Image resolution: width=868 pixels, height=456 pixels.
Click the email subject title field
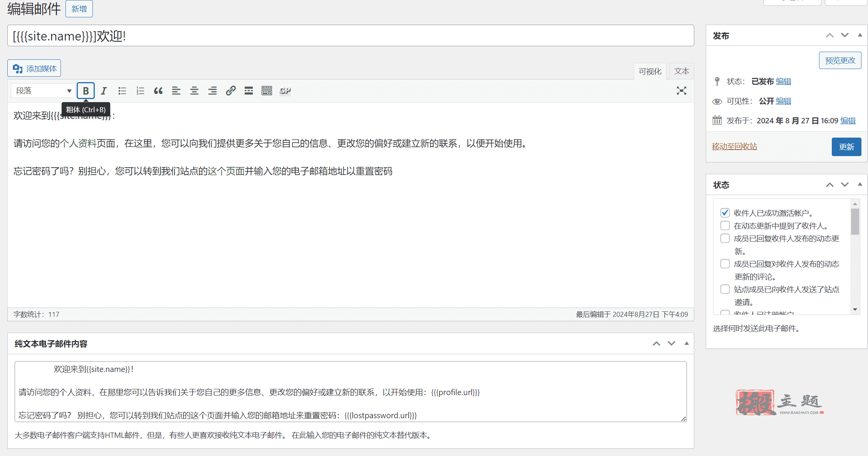[x=351, y=36]
